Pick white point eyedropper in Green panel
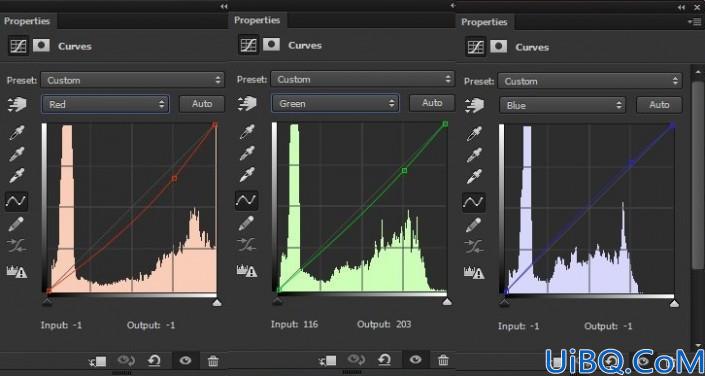Screen dimensions: 705x376 [x=247, y=175]
